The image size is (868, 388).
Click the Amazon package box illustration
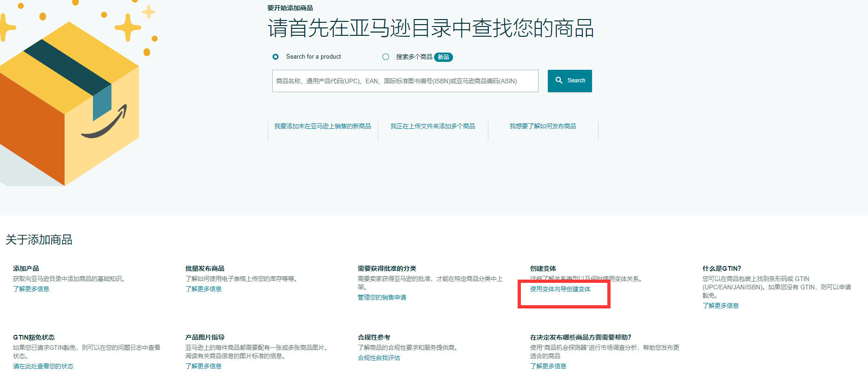coord(70,107)
